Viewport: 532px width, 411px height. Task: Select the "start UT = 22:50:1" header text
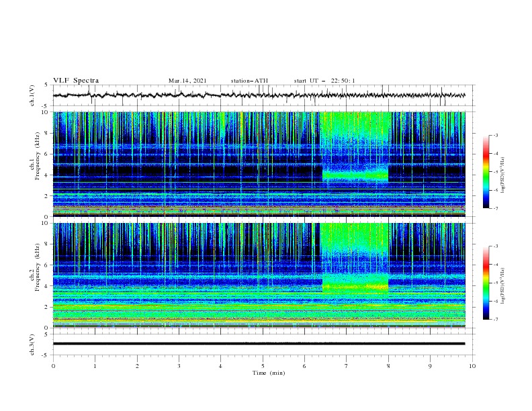pyautogui.click(x=324, y=81)
